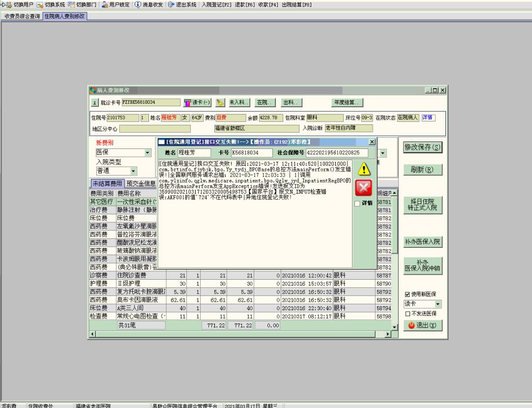The height and width of the screenshot is (408, 532).
Task: Click the 出科.. button
Action: point(291,102)
